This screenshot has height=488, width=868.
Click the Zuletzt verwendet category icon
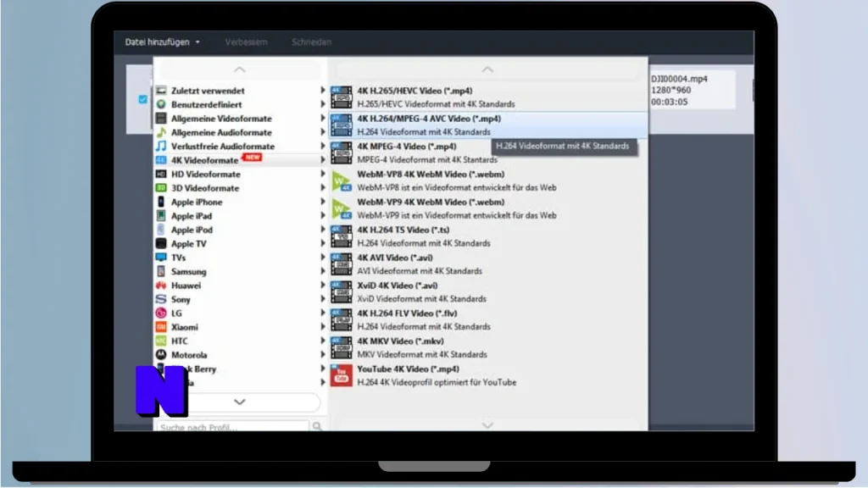(x=161, y=90)
